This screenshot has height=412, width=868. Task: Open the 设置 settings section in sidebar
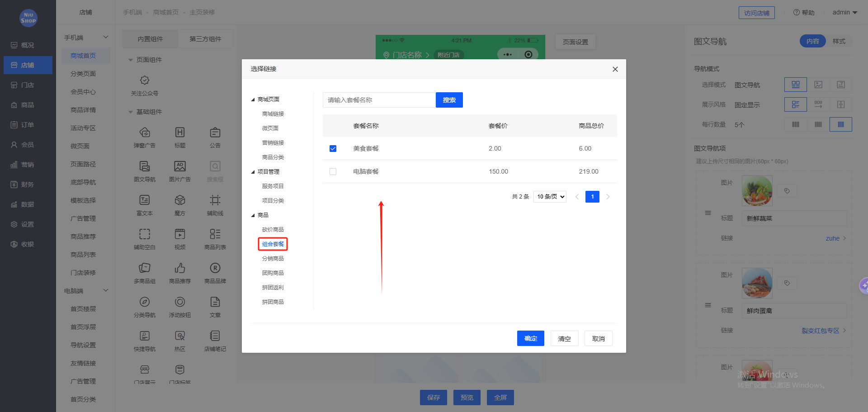coord(28,224)
